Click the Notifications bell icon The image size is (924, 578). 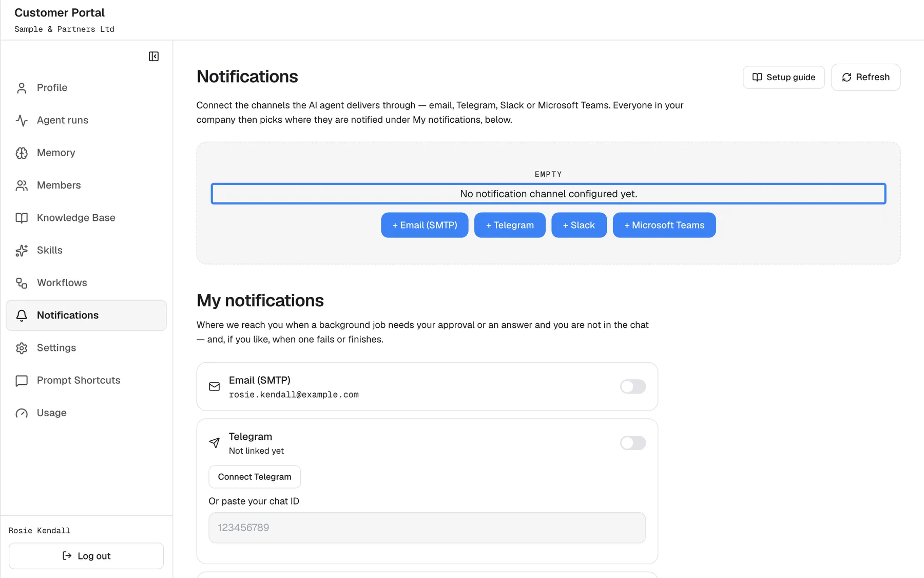(22, 315)
